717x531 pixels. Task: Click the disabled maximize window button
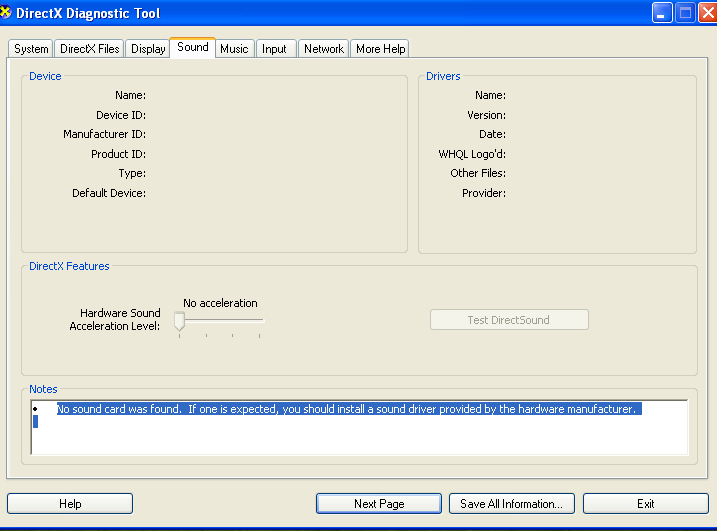tap(685, 13)
